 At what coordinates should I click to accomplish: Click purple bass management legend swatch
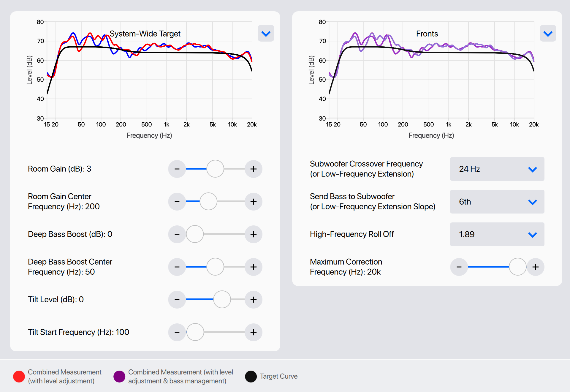click(119, 377)
